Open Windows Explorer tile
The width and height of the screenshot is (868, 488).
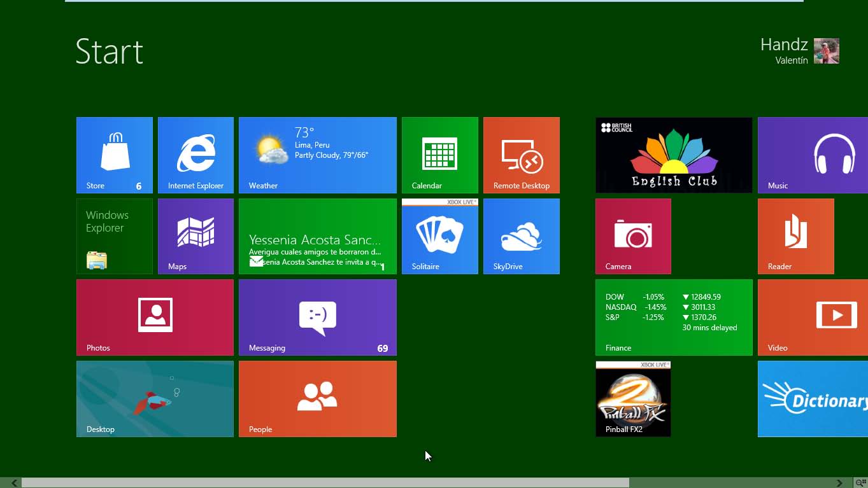(115, 236)
